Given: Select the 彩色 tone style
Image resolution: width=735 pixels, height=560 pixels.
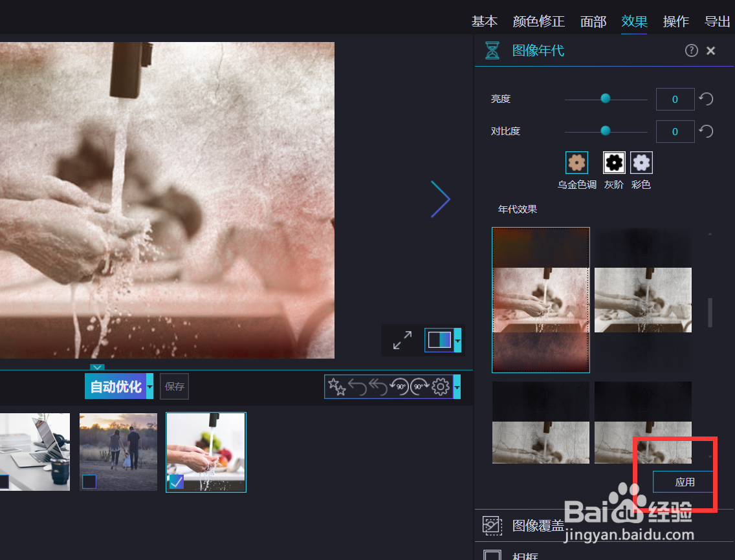Looking at the screenshot, I should point(641,162).
